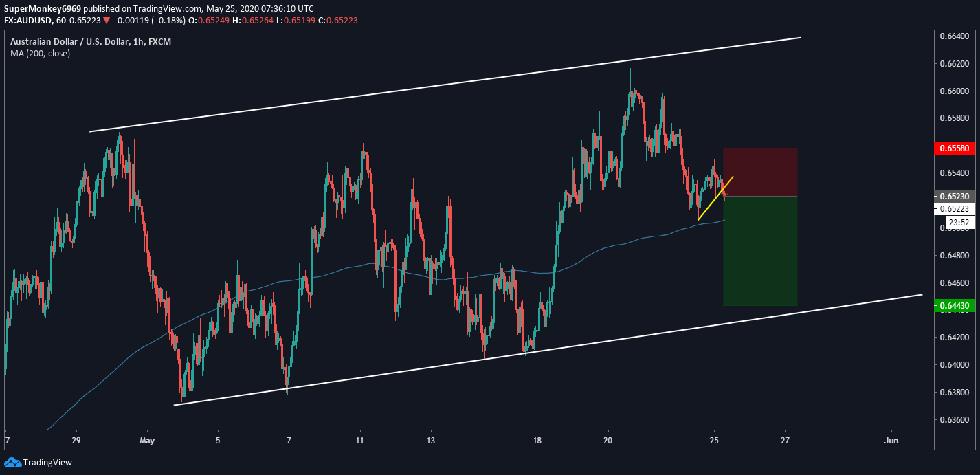Select the green profit zone of short position

[760, 252]
